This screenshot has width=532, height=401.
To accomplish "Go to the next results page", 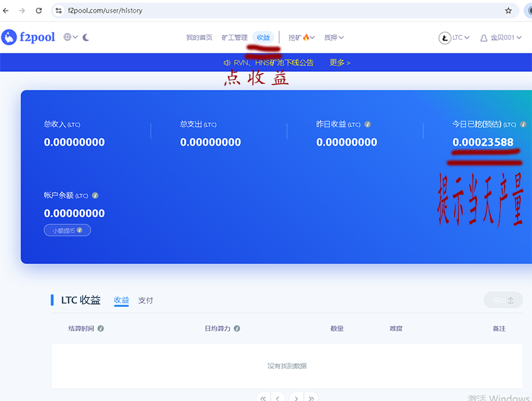I will point(295,398).
